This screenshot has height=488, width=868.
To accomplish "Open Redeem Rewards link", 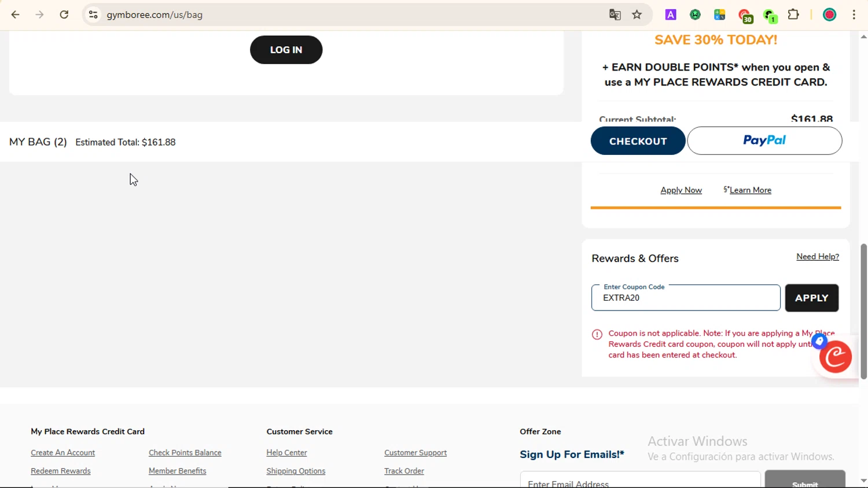I will 61,471.
